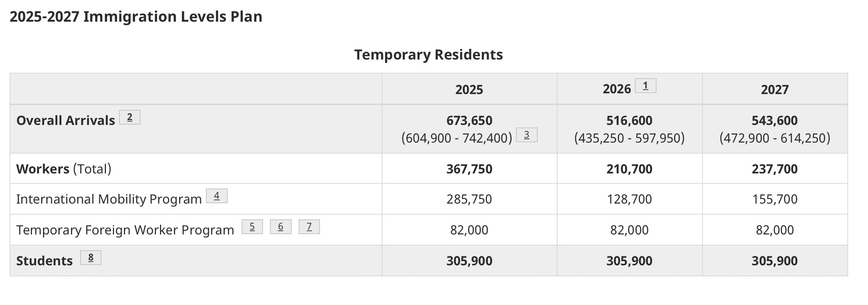Select the 2025 column header
The height and width of the screenshot is (305, 868).
(469, 89)
